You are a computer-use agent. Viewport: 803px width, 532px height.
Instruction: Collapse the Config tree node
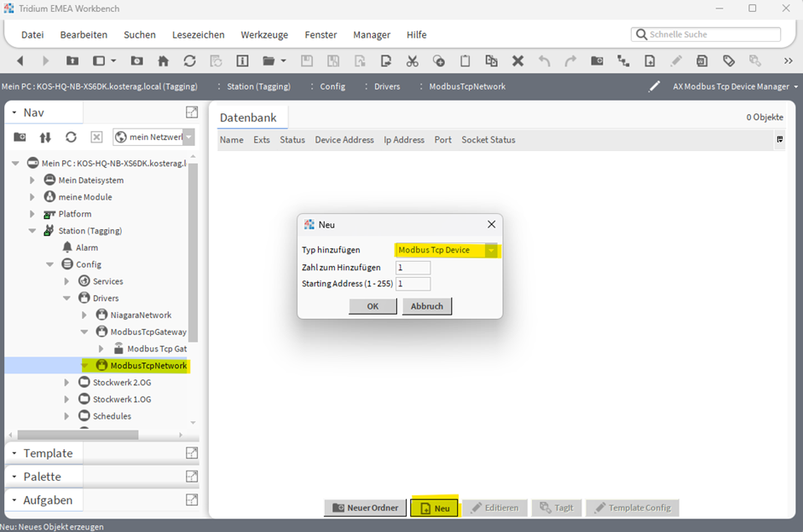(49, 264)
